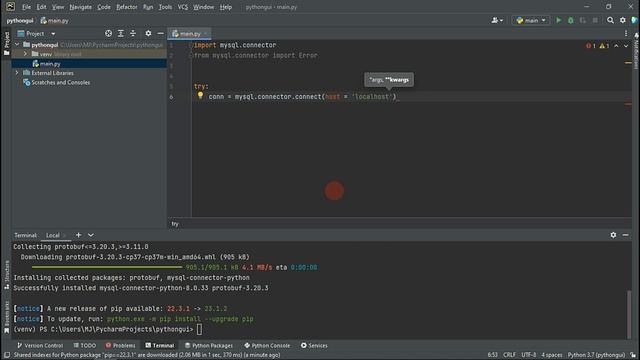Viewport: 640px width, 360px height.
Task: Open Project panel options gear
Action: tap(148, 33)
